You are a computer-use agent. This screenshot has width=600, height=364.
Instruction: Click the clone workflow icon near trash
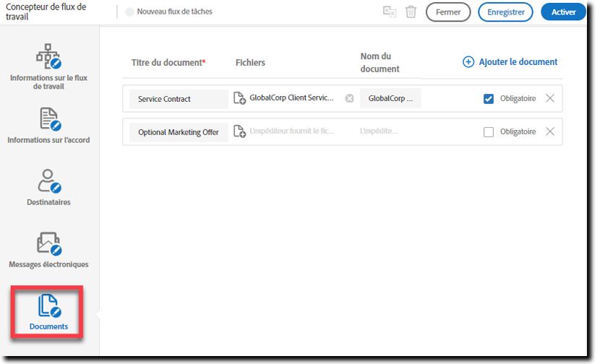[x=390, y=12]
